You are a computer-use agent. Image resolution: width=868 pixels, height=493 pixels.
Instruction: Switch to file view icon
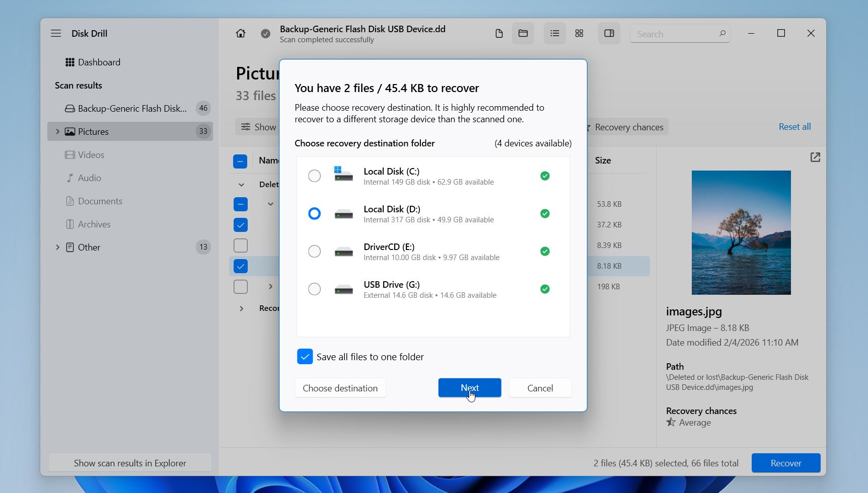coord(499,33)
